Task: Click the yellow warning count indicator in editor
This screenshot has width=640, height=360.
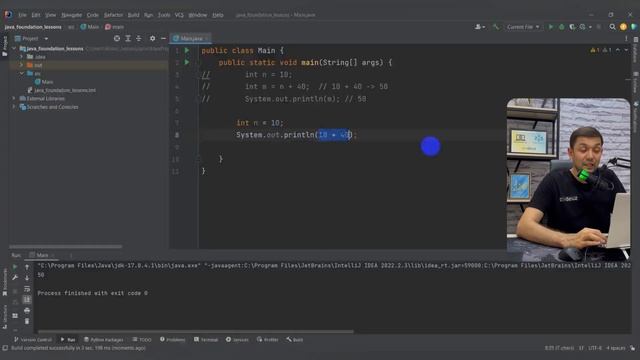Action: (594, 50)
